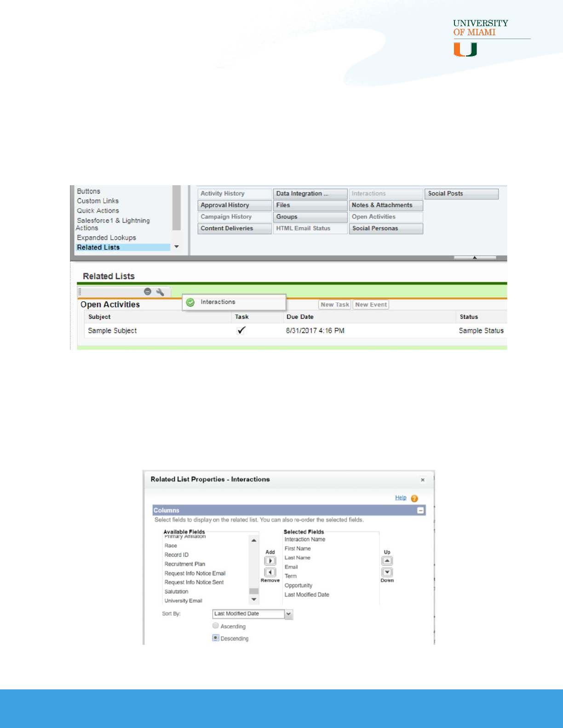Click Groups palette item
The height and width of the screenshot is (728, 563).
click(310, 216)
